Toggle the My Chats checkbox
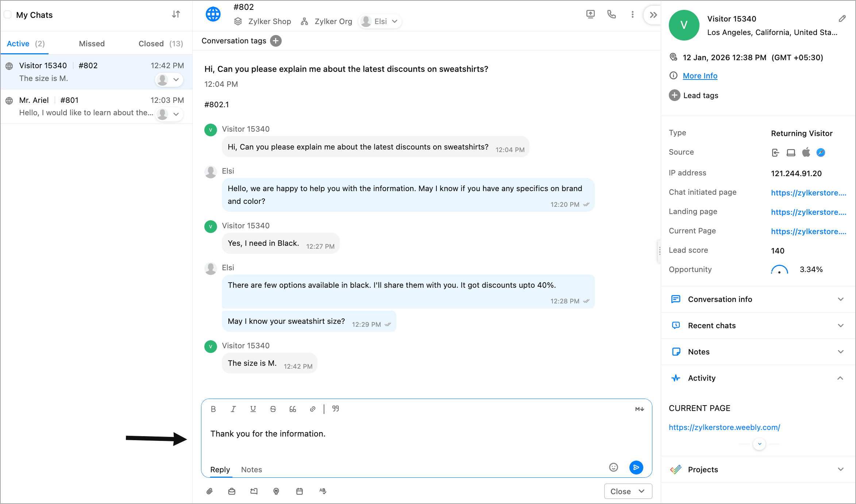 point(8,15)
